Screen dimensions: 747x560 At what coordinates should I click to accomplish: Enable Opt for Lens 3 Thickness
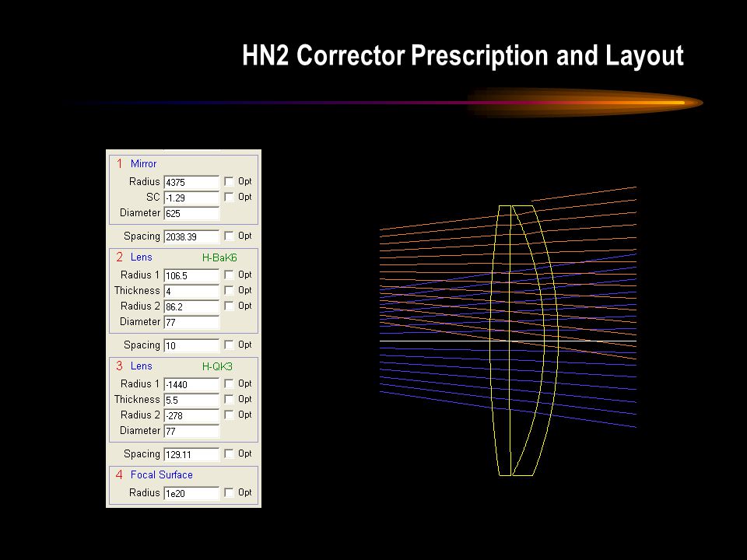[229, 399]
